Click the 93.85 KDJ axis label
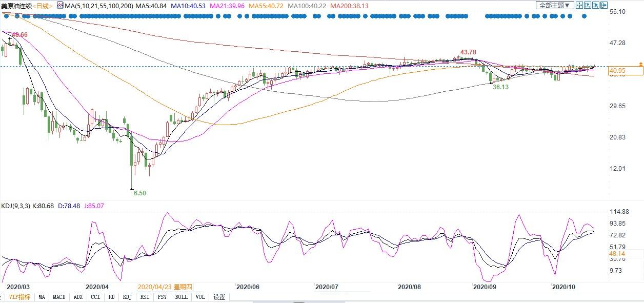The image size is (644, 303). click(x=617, y=224)
